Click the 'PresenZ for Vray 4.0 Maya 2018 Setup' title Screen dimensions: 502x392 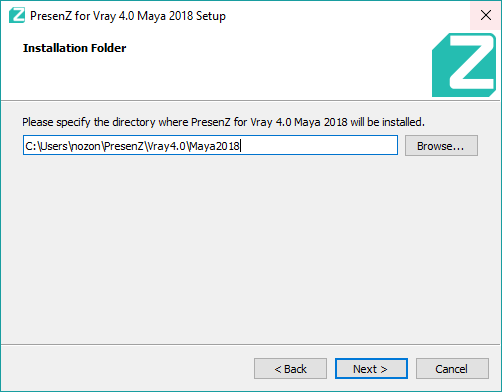(x=128, y=16)
